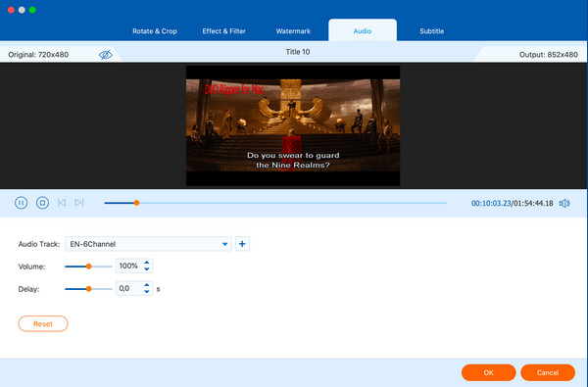
Task: Jump to previous frame
Action: pyautogui.click(x=62, y=203)
